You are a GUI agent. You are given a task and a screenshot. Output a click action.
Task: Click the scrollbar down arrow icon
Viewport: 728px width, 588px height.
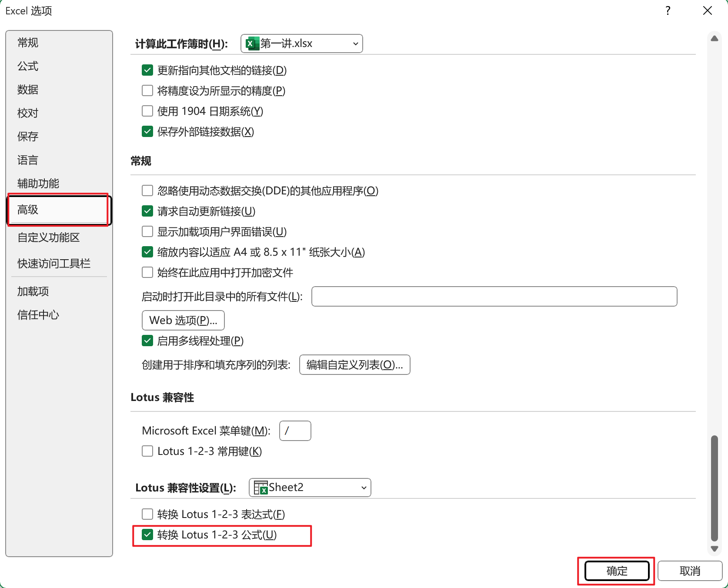[714, 549]
